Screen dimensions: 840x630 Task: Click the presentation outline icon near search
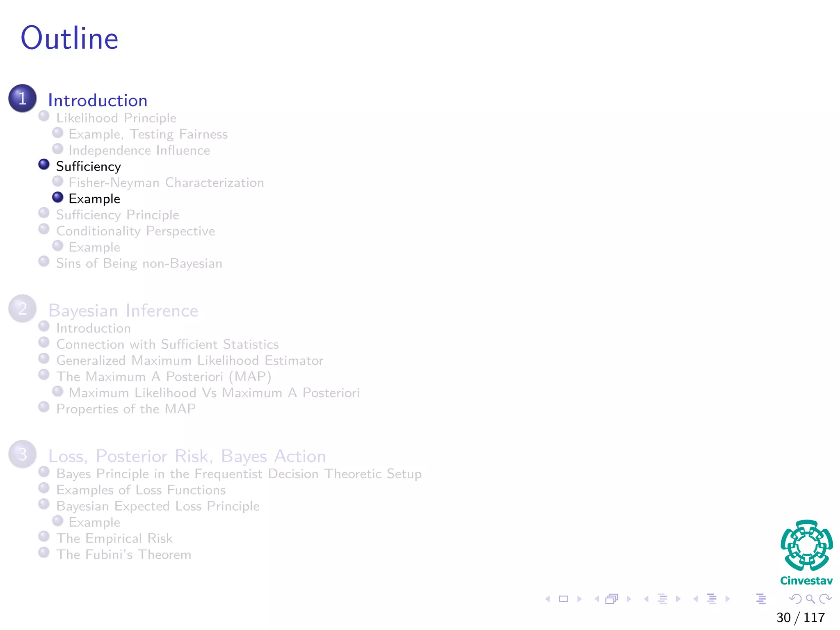point(761,599)
